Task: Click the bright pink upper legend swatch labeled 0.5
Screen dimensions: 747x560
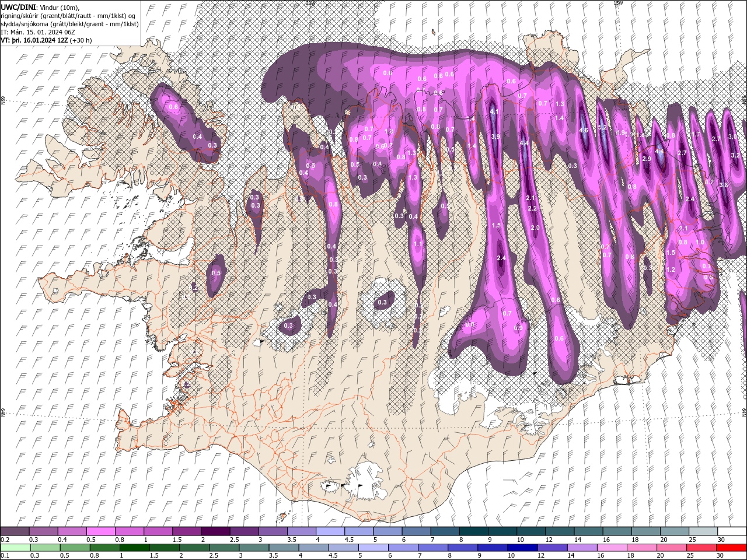Action: point(100,531)
